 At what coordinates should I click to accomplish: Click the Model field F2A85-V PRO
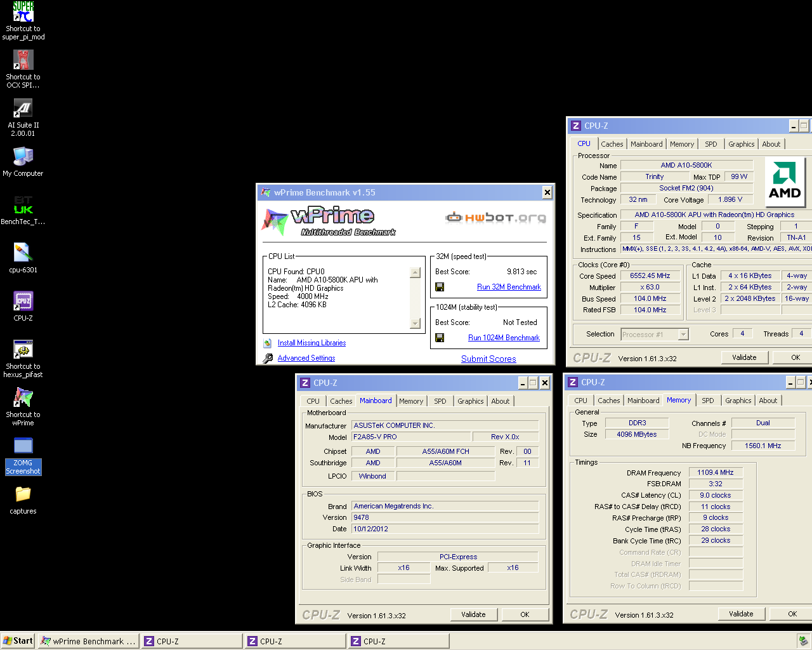point(411,437)
